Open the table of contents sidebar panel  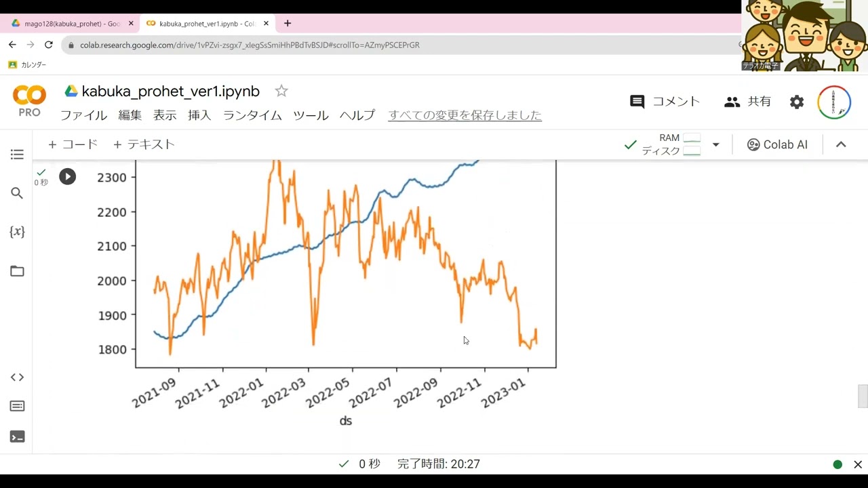tap(17, 154)
